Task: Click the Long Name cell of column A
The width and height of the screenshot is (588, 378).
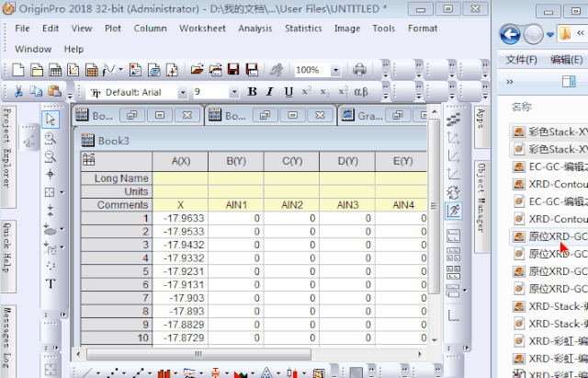Action: coord(180,178)
